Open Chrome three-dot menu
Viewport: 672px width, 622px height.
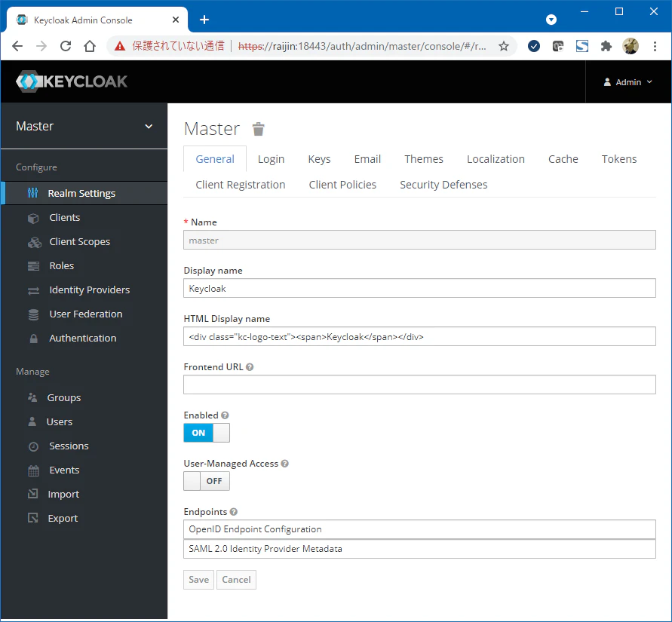pos(655,46)
